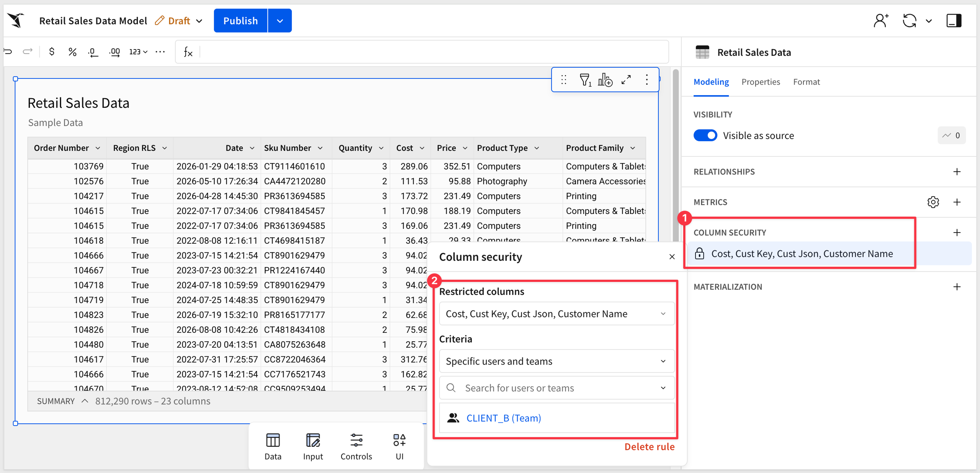Open the Draft status dropdown
Image resolution: width=980 pixels, height=473 pixels.
(x=179, y=21)
